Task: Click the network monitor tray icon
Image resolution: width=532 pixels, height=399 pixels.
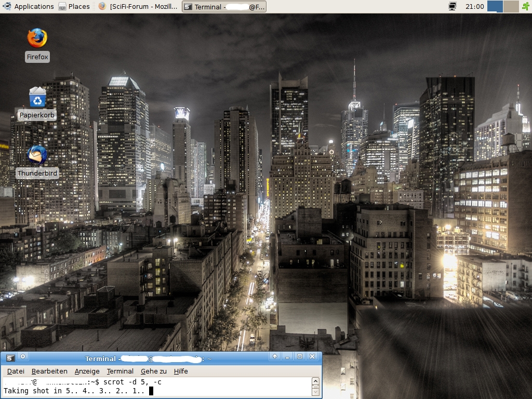Action: coord(453,6)
